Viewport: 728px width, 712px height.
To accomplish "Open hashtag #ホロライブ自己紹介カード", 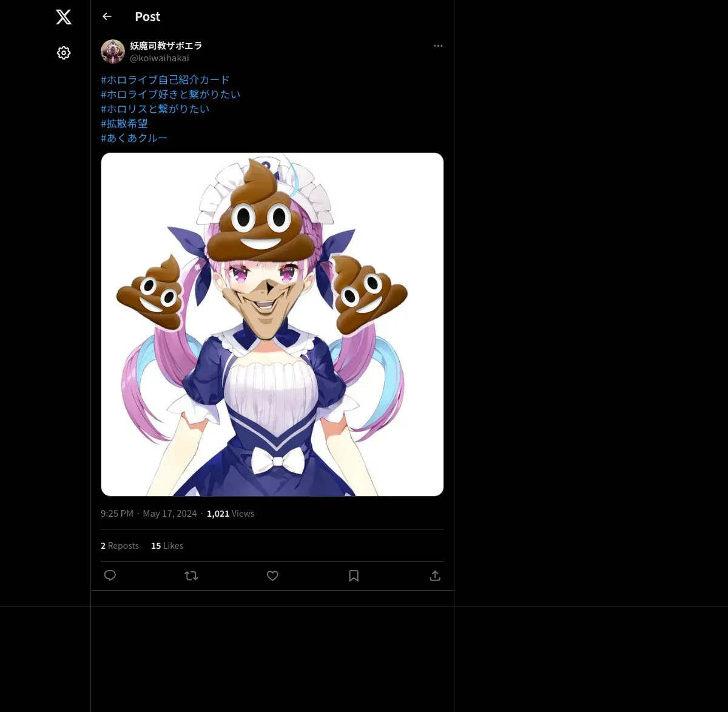I will (x=165, y=80).
